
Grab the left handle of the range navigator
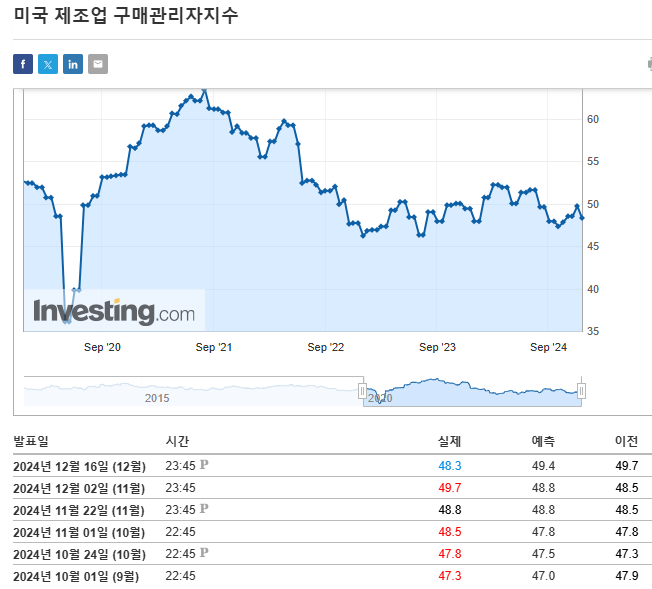pos(363,391)
